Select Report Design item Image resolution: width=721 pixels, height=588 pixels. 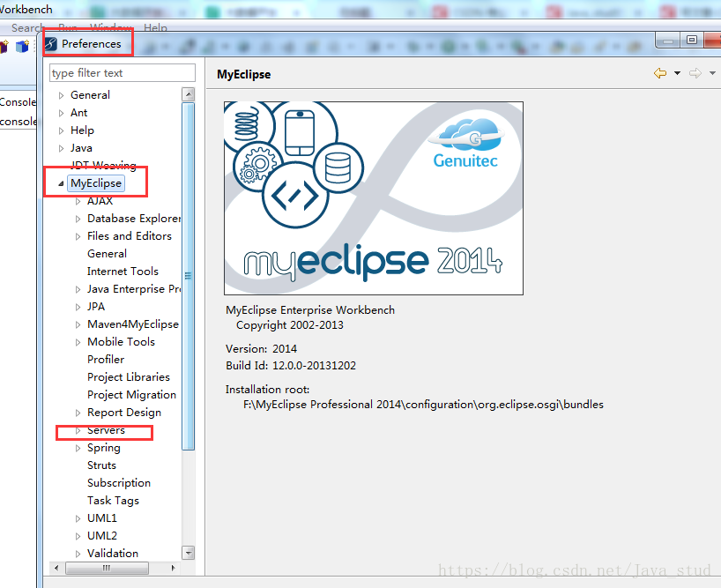click(x=124, y=413)
